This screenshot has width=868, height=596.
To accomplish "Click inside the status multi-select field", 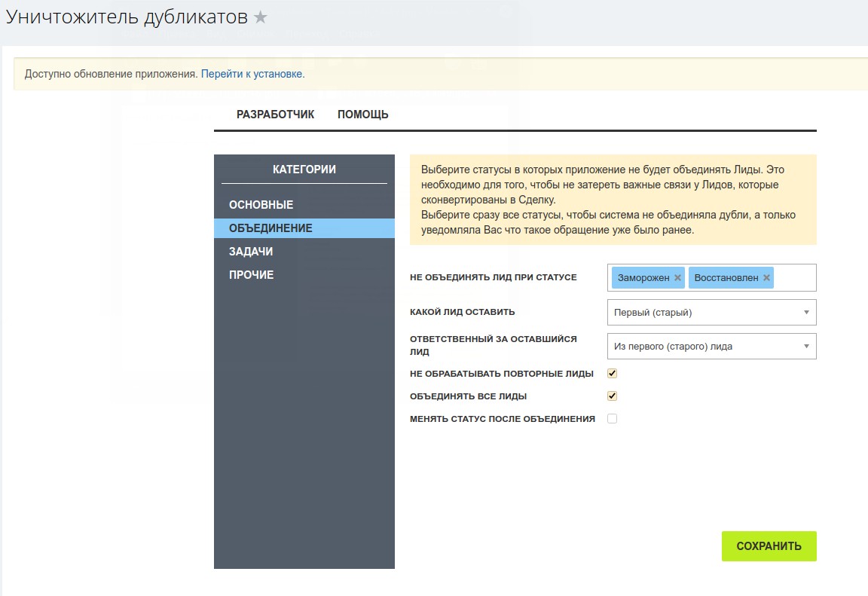I will click(794, 278).
